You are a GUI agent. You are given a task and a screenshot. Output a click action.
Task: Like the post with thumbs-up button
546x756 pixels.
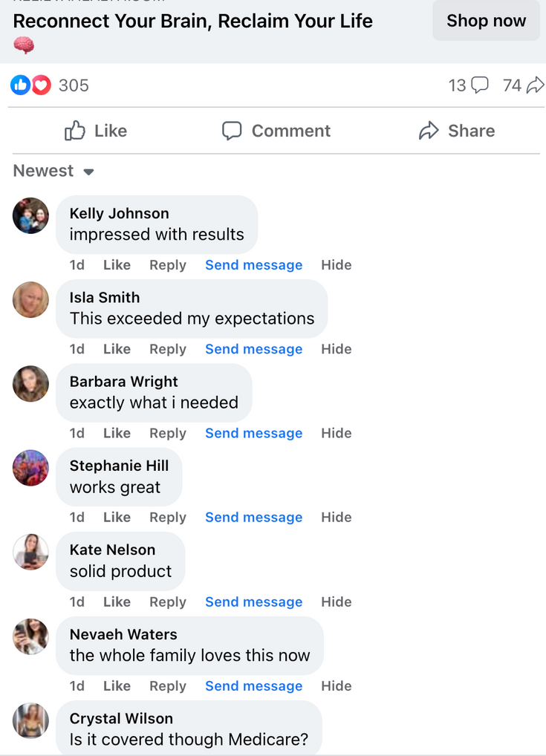tap(96, 131)
